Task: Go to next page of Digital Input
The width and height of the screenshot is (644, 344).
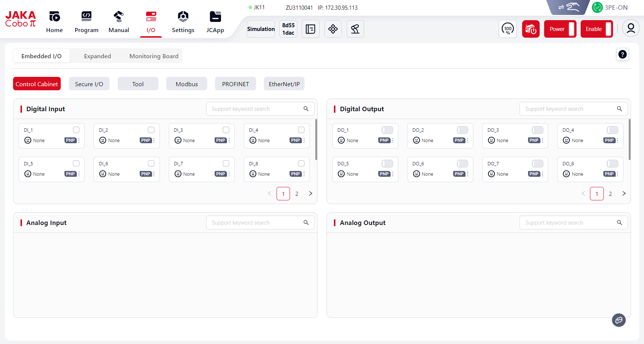Action: pyautogui.click(x=310, y=194)
